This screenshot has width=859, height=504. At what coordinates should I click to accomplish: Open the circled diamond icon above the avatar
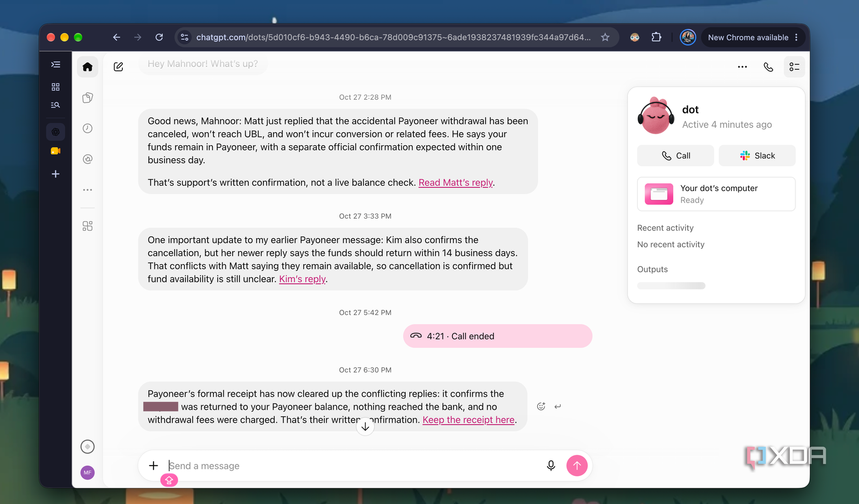pyautogui.click(x=87, y=447)
